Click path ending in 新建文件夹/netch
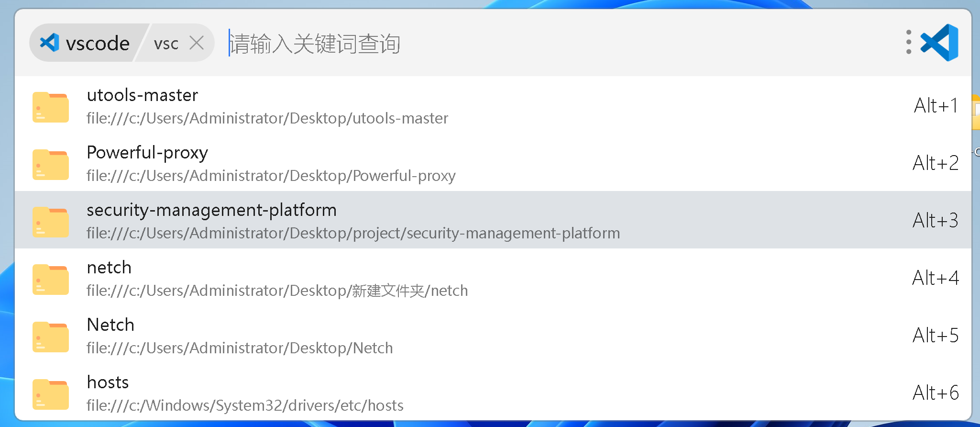The width and height of the screenshot is (980, 427). coord(277,291)
